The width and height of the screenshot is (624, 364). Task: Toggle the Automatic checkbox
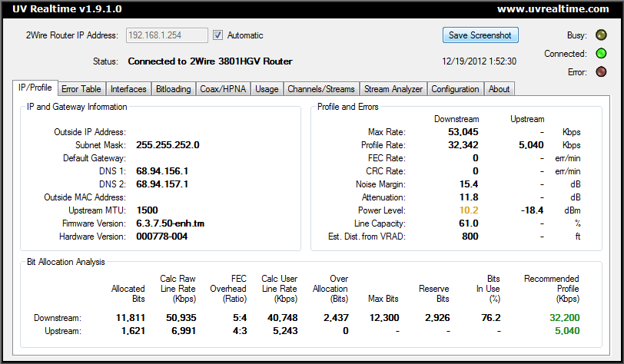point(217,35)
